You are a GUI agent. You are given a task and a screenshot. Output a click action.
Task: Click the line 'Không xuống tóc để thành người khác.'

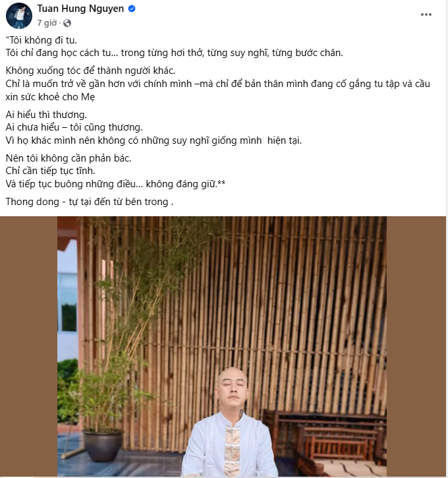(90, 71)
